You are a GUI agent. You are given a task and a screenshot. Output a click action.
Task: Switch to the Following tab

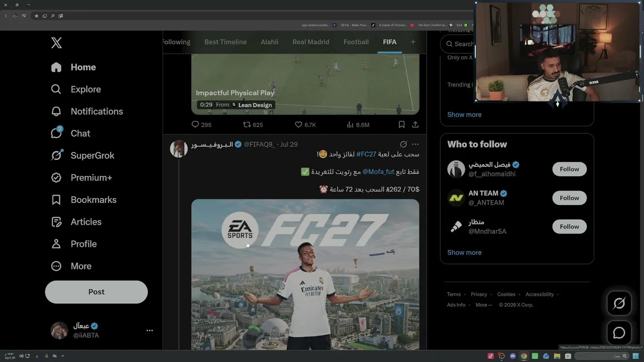click(x=176, y=42)
